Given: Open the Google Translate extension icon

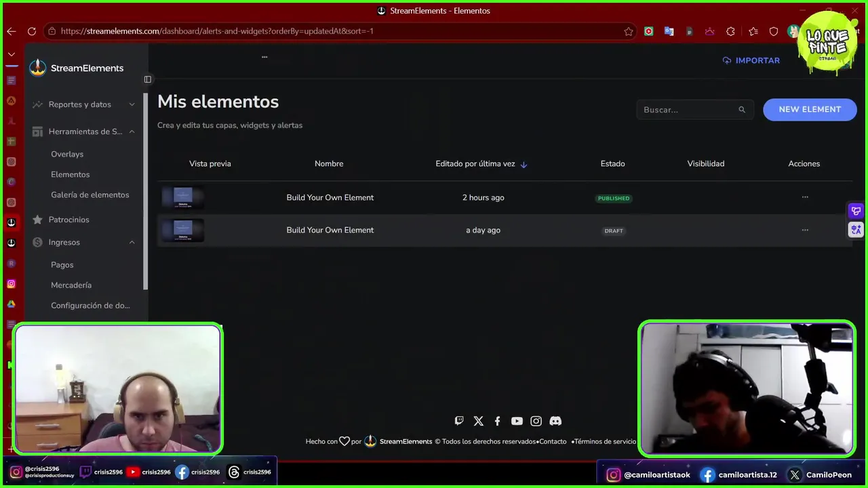Looking at the screenshot, I should (x=669, y=31).
